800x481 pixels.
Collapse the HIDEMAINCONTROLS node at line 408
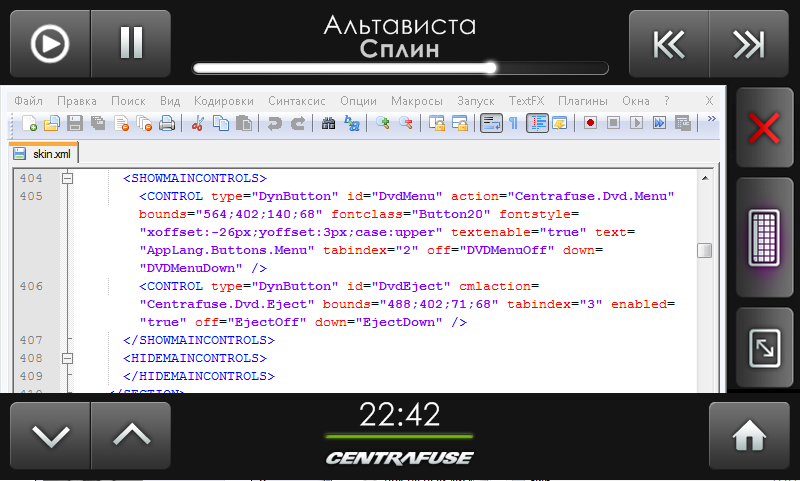68,358
